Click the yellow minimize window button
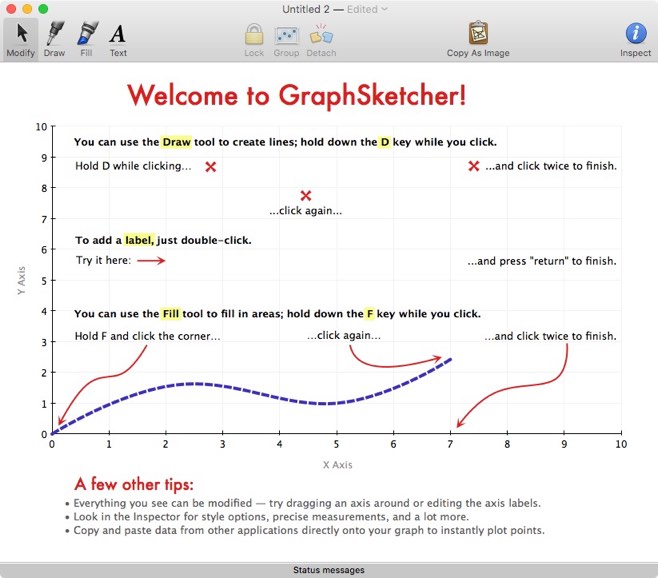 point(27,9)
